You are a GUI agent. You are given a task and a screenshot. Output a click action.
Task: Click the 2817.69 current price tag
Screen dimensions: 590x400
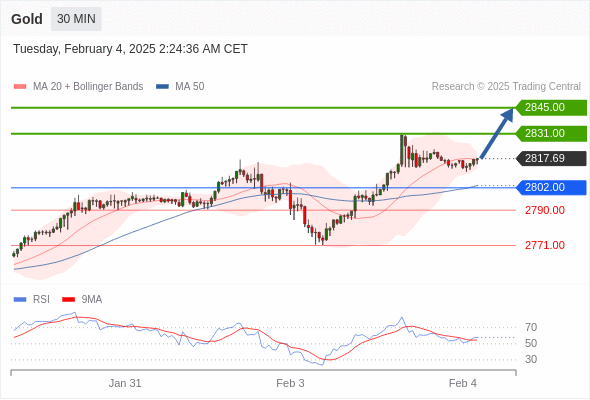[x=551, y=158]
